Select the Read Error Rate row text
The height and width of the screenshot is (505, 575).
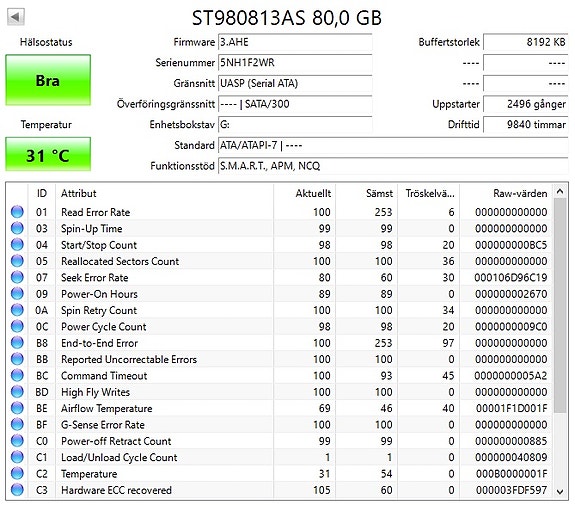95,212
